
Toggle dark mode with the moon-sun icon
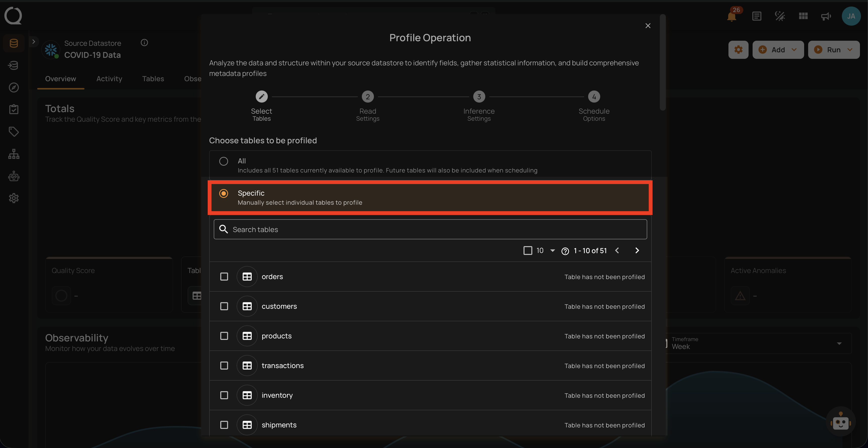point(779,16)
